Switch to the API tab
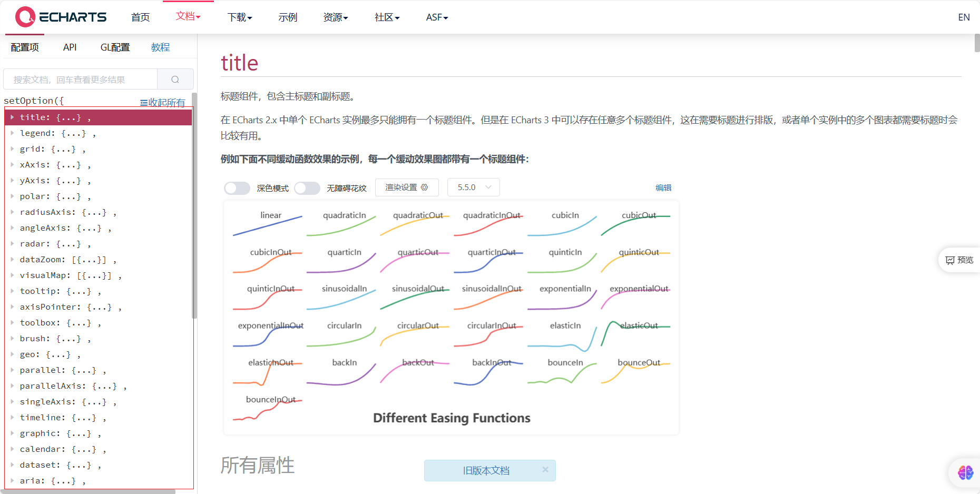The height and width of the screenshot is (494, 980). point(70,47)
